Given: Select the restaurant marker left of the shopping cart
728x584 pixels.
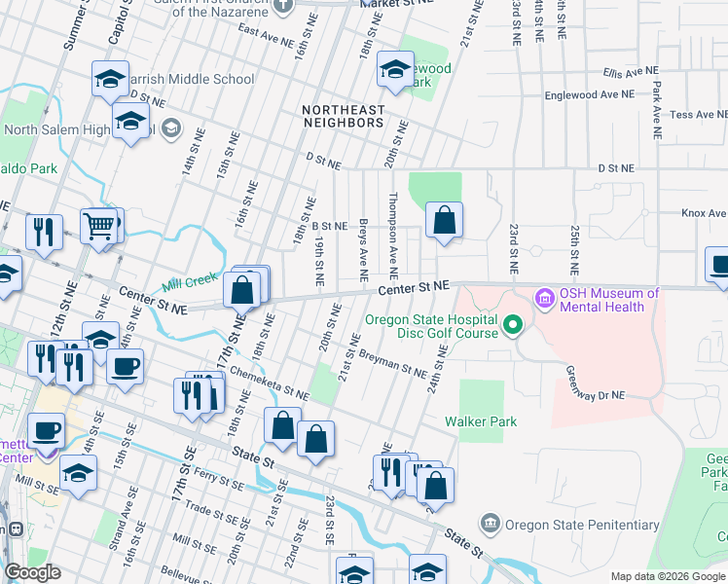Looking at the screenshot, I should (x=45, y=234).
